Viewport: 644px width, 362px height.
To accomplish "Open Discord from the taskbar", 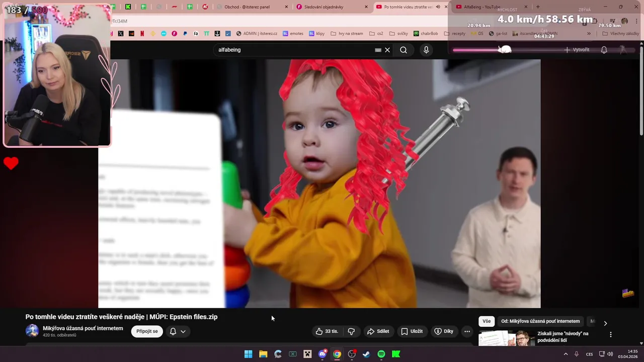I will click(x=323, y=354).
